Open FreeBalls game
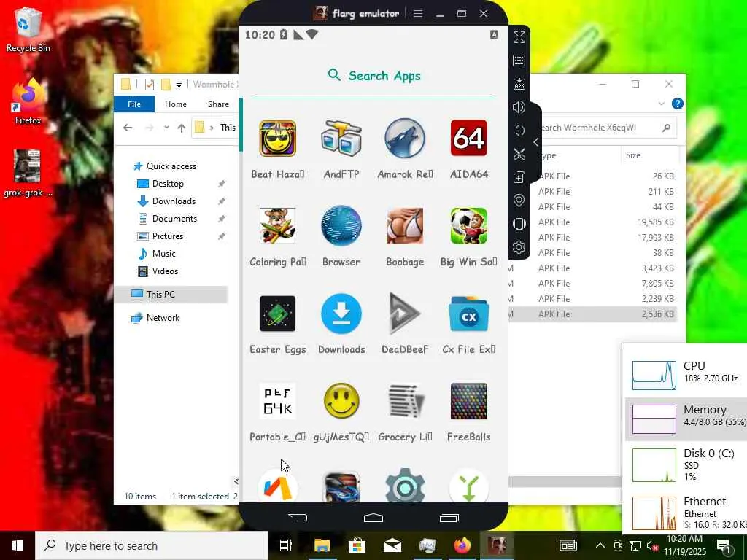 (x=469, y=402)
